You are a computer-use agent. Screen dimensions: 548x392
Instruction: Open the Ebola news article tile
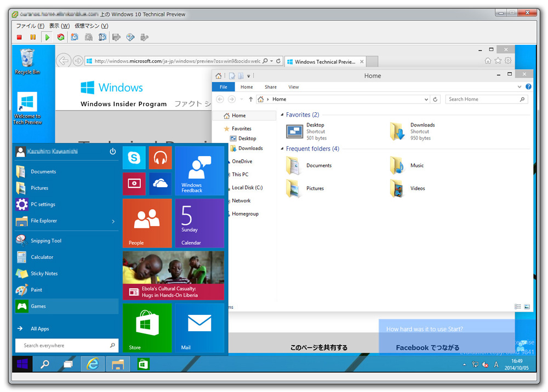(173, 275)
